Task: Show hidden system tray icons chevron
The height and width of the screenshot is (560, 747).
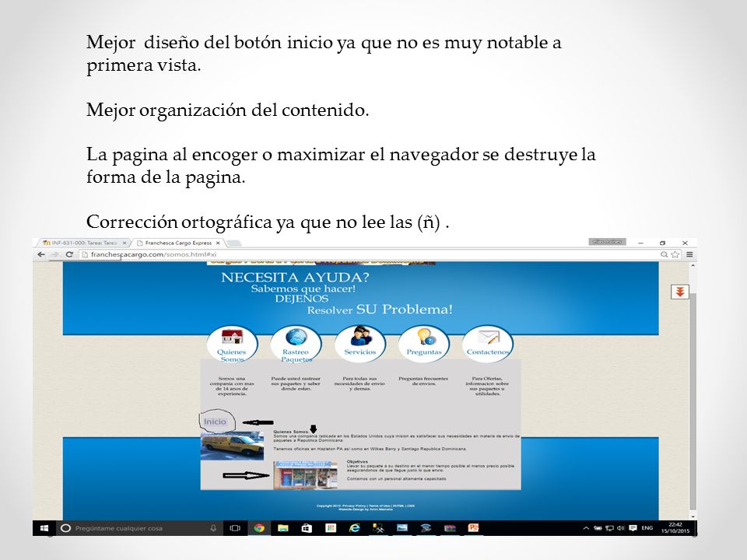Action: tap(586, 528)
